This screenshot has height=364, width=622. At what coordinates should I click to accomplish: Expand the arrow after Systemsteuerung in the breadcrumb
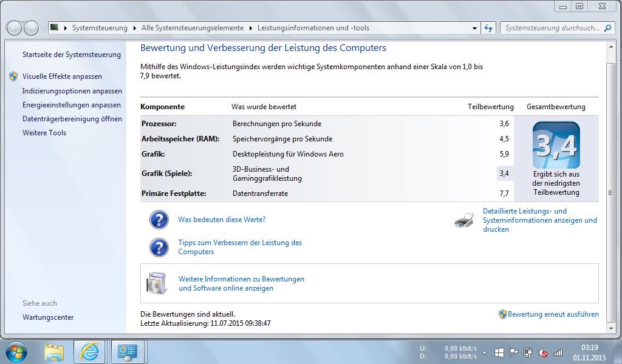(134, 28)
